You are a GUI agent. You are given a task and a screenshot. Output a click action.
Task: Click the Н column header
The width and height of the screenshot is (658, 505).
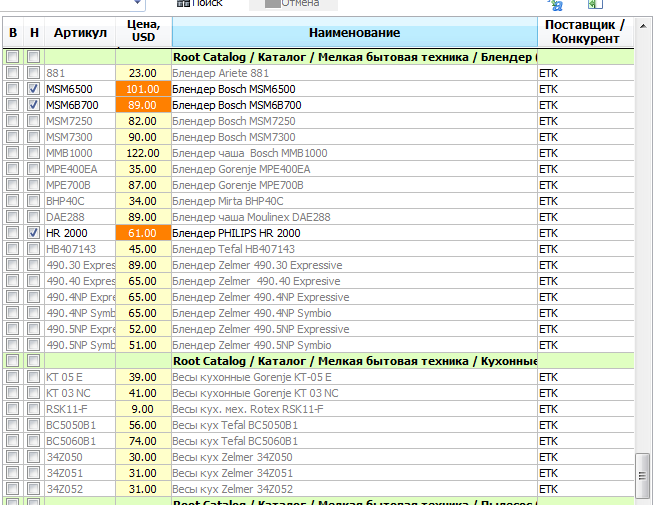(34, 32)
